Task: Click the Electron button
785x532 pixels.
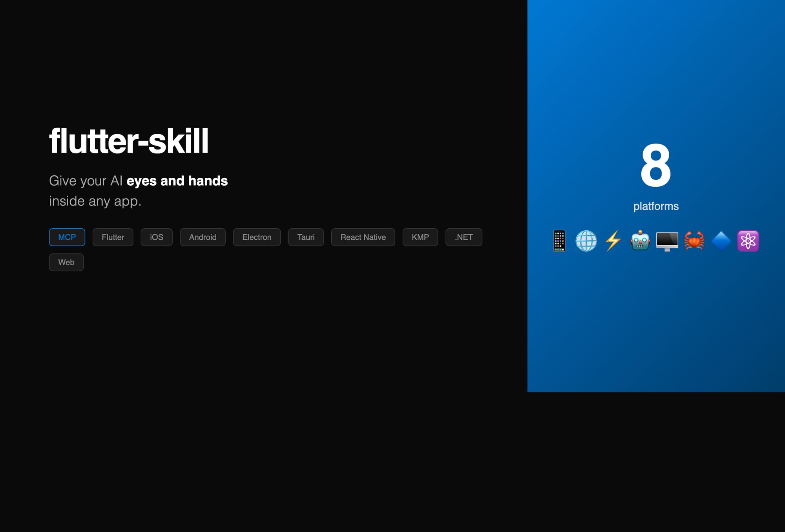Action: 257,237
